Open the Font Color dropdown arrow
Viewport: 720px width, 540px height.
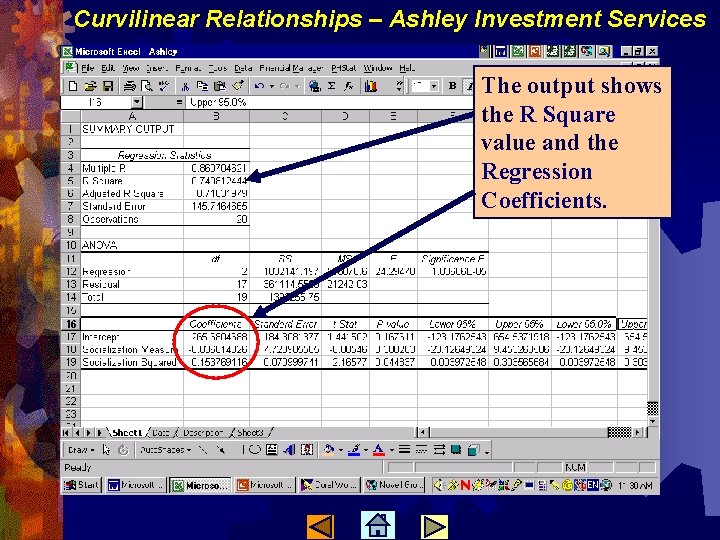point(391,450)
